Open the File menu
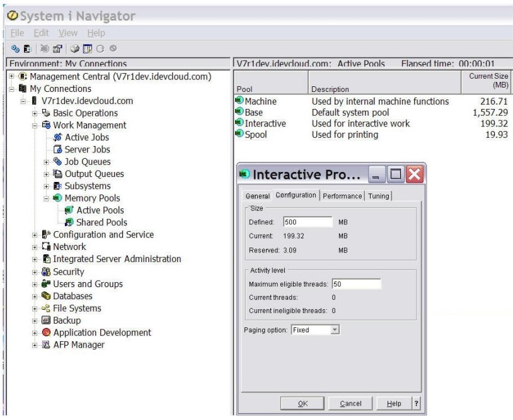This screenshot has width=513, height=420. pyautogui.click(x=17, y=33)
